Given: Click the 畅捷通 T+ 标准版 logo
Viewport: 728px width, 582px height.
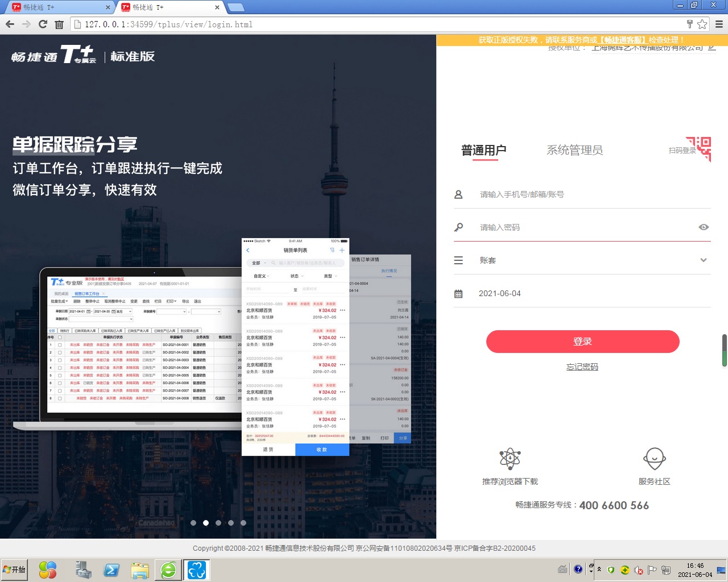Looking at the screenshot, I should point(83,55).
